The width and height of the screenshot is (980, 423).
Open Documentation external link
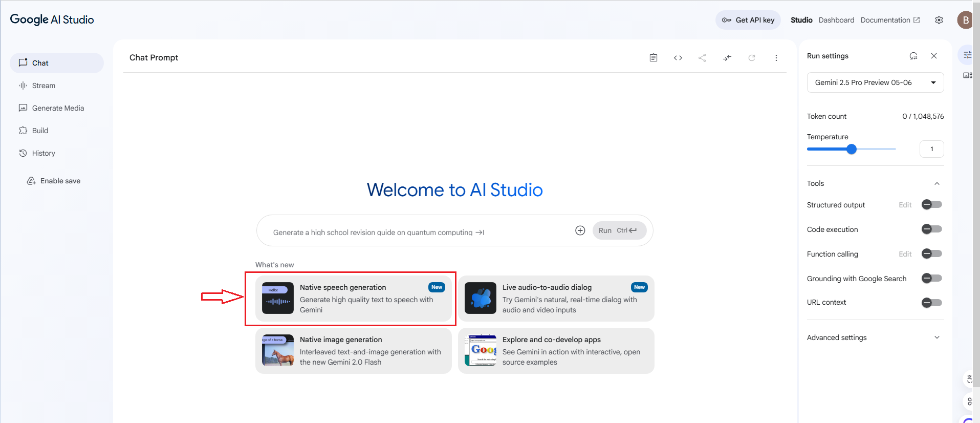[890, 20]
